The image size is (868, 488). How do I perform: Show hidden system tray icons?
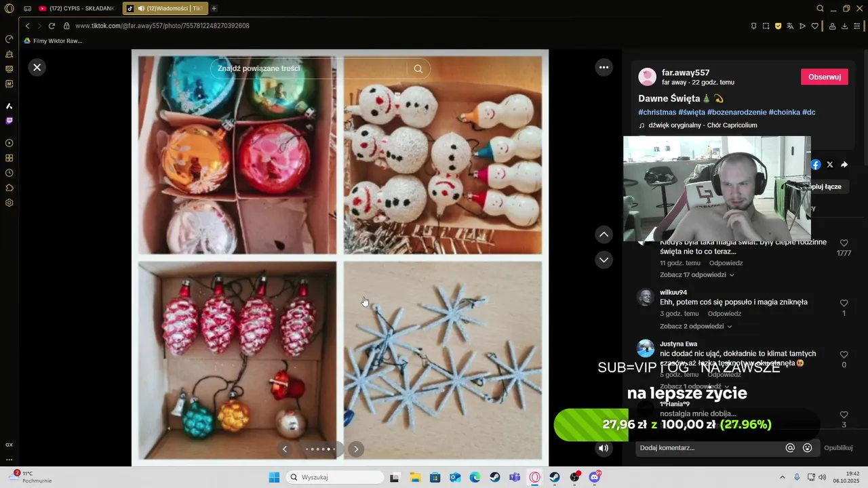783,477
